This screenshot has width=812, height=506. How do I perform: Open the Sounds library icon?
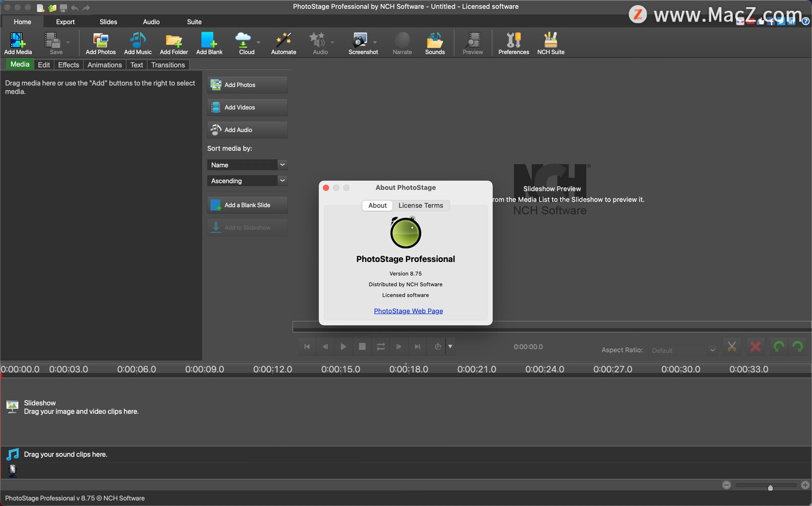point(435,43)
